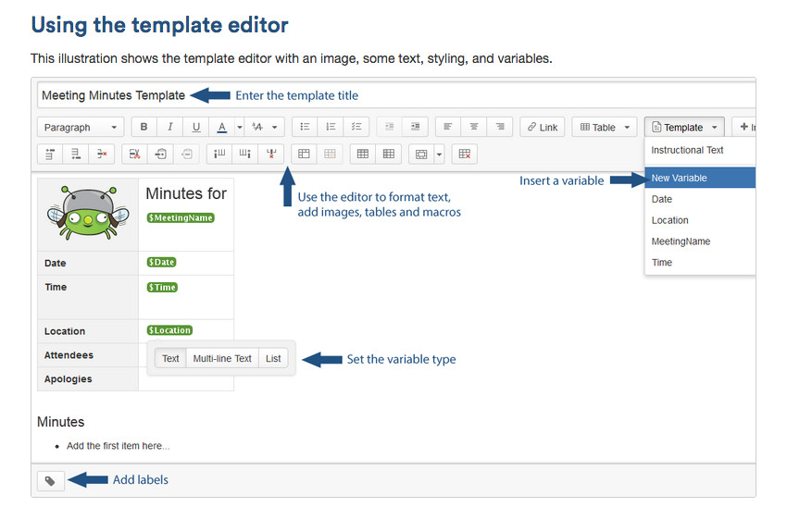Click the bullet list icon
This screenshot has width=812, height=532.
coord(305,127)
